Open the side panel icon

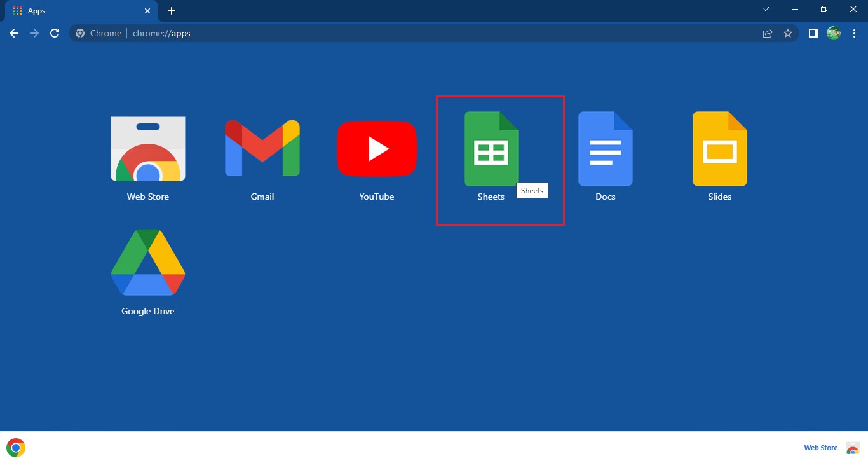pyautogui.click(x=813, y=33)
